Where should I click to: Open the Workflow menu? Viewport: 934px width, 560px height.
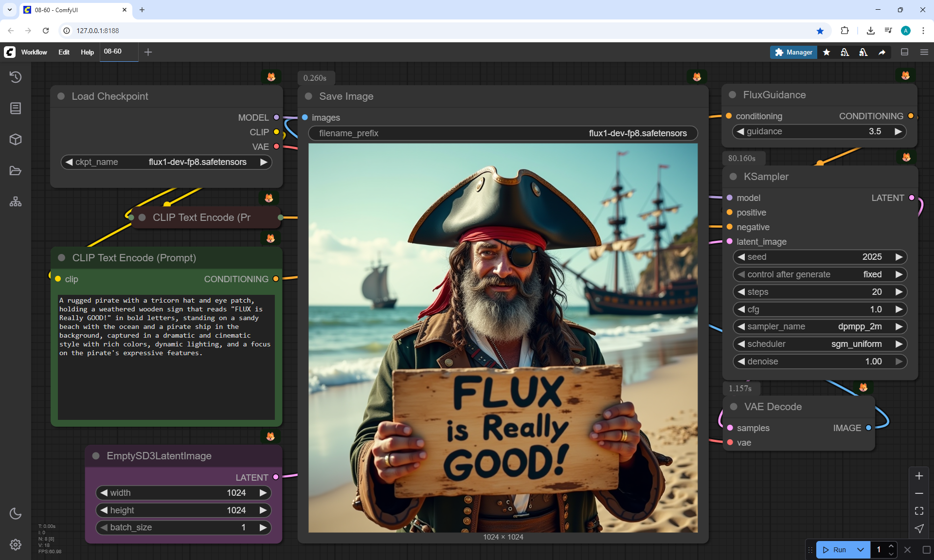pos(34,52)
